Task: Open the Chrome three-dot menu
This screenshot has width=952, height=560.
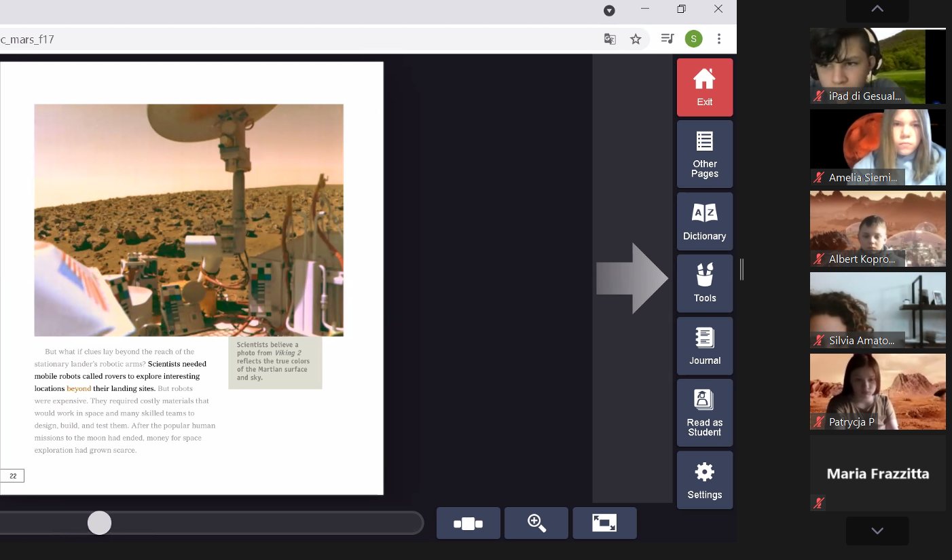Action: pos(719,39)
